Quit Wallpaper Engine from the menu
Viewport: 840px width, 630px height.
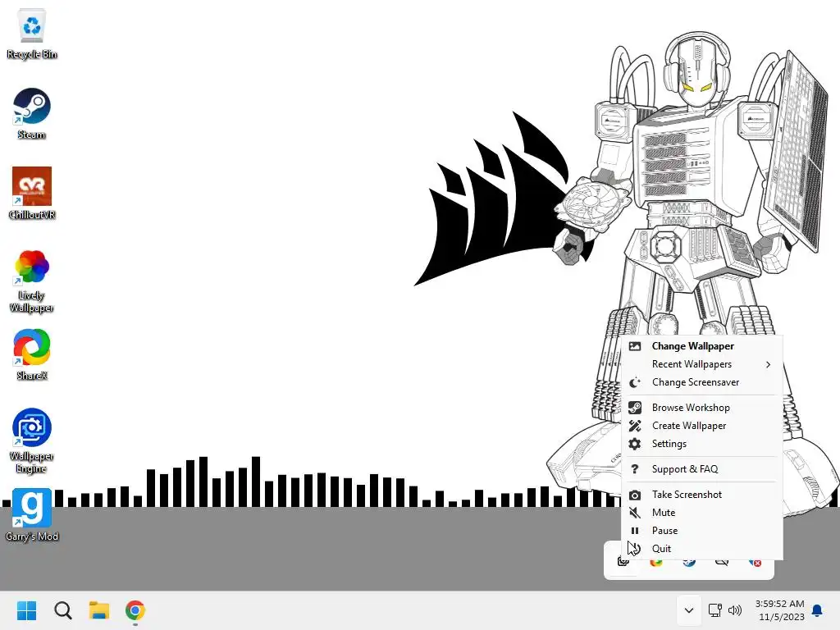click(702, 549)
